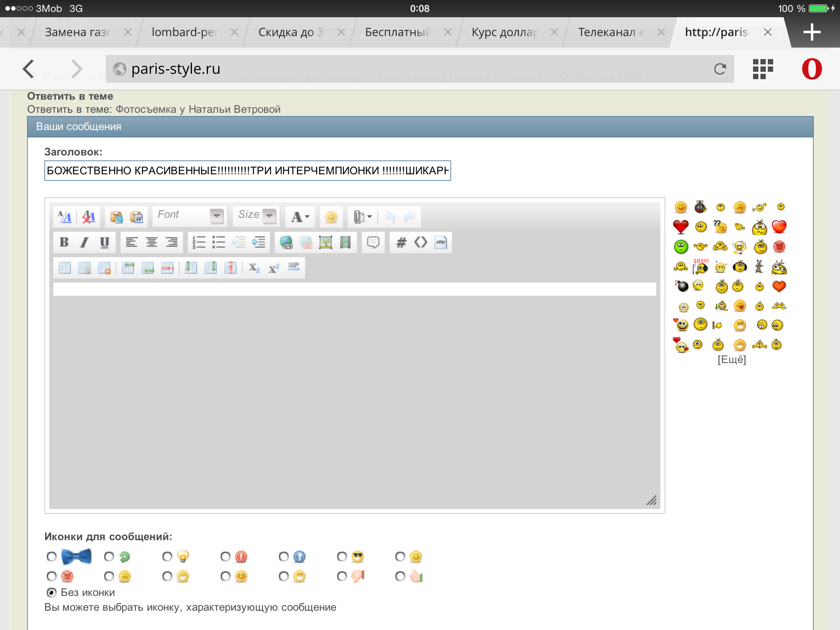
Task: Select the green arrow message icon
Action: click(x=109, y=557)
